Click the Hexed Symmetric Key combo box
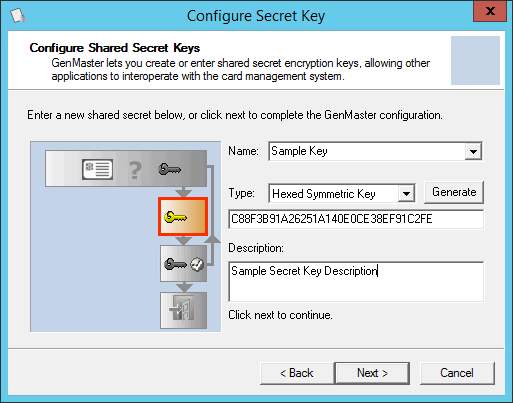This screenshot has width=513, height=403. click(x=342, y=193)
